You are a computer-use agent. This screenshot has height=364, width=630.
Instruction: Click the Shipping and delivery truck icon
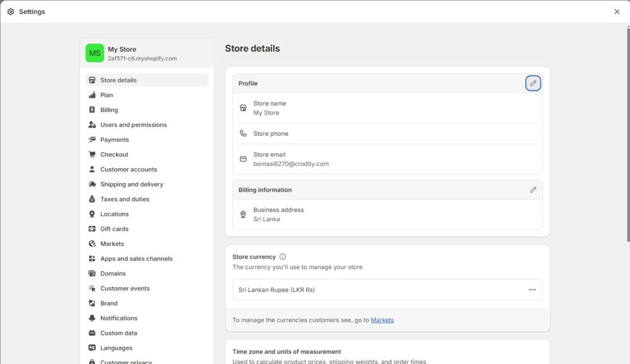92,184
